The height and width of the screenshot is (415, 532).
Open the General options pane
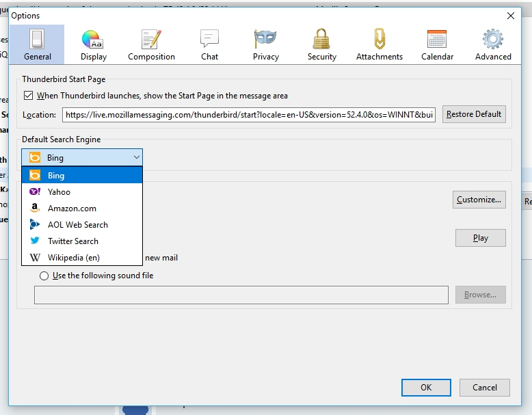(37, 44)
